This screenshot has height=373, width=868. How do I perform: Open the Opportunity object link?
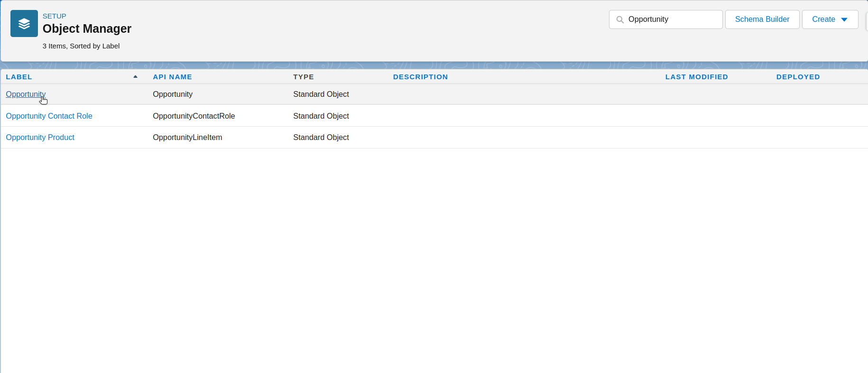26,94
